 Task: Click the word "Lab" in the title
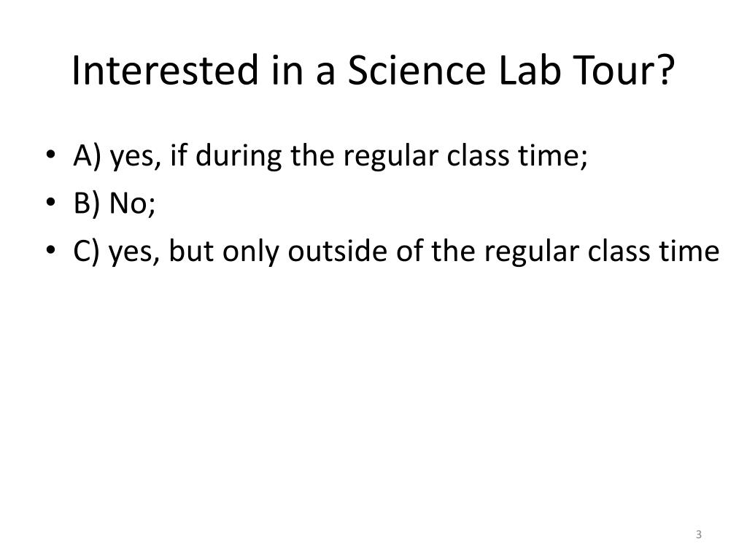pyautogui.click(x=530, y=71)
